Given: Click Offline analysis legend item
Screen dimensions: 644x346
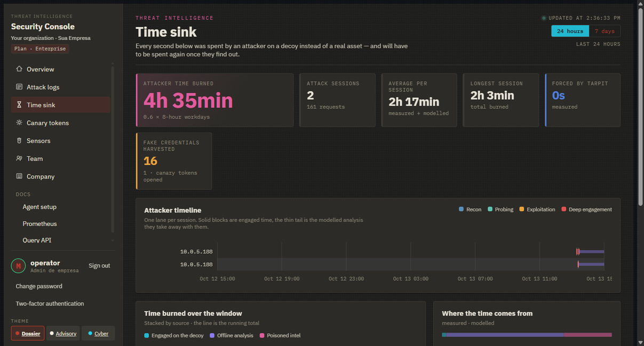Looking at the screenshot, I should pyautogui.click(x=232, y=335).
